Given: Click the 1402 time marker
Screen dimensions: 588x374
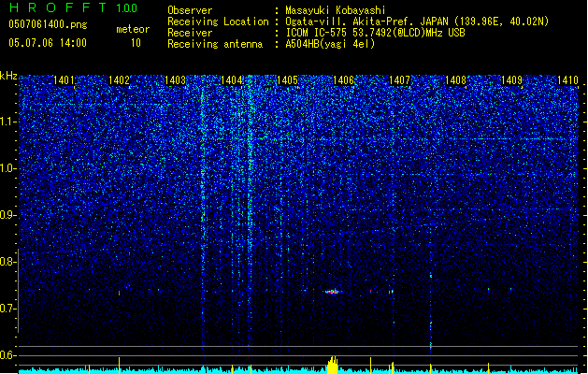Looking at the screenshot, I should tap(119, 80).
